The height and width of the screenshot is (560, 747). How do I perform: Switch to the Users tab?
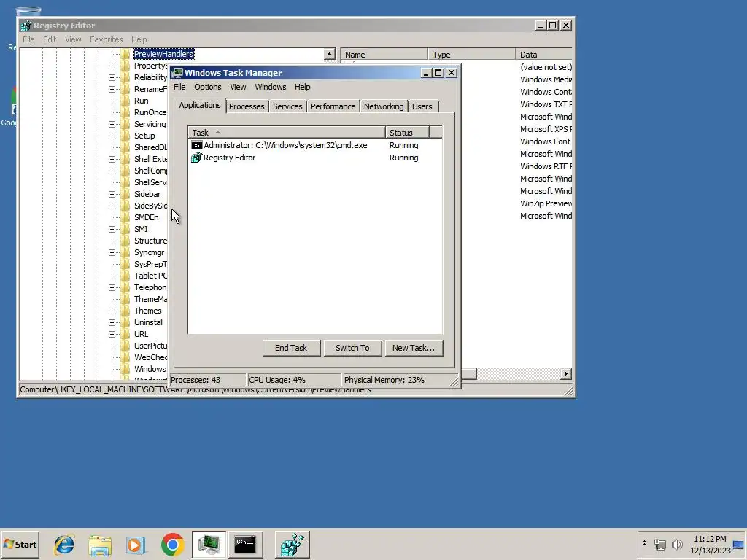pos(422,106)
